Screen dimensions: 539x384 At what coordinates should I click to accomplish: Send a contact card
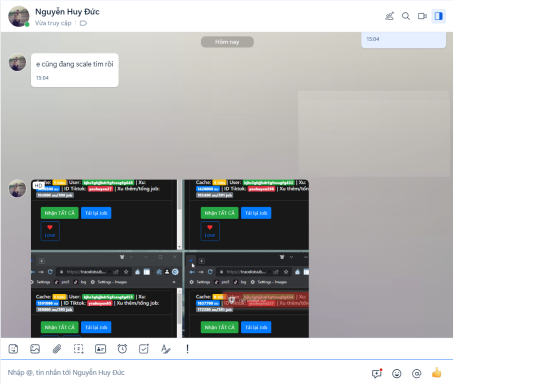pyautogui.click(x=100, y=349)
